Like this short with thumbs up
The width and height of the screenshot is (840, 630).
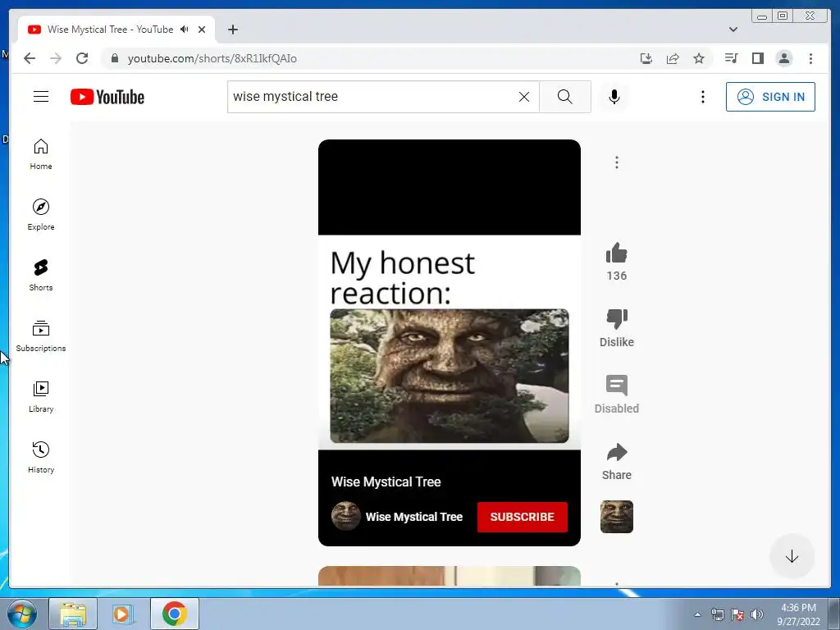(x=617, y=253)
